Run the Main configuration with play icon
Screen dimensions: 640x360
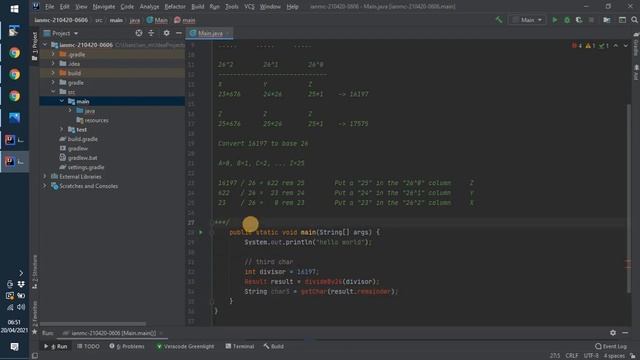(554, 20)
